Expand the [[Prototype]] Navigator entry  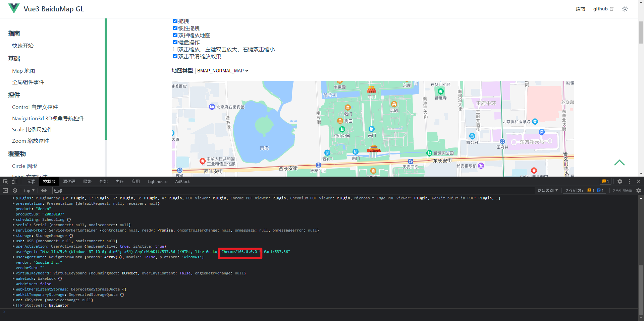point(13,305)
